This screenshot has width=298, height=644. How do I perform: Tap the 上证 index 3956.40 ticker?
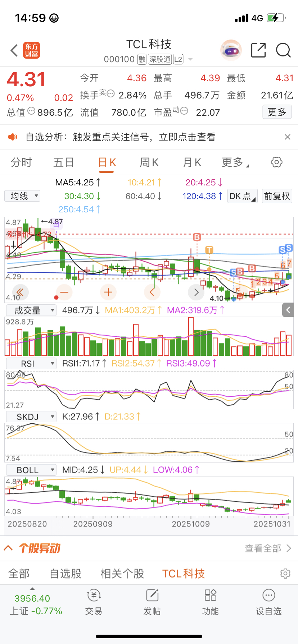coord(36,604)
